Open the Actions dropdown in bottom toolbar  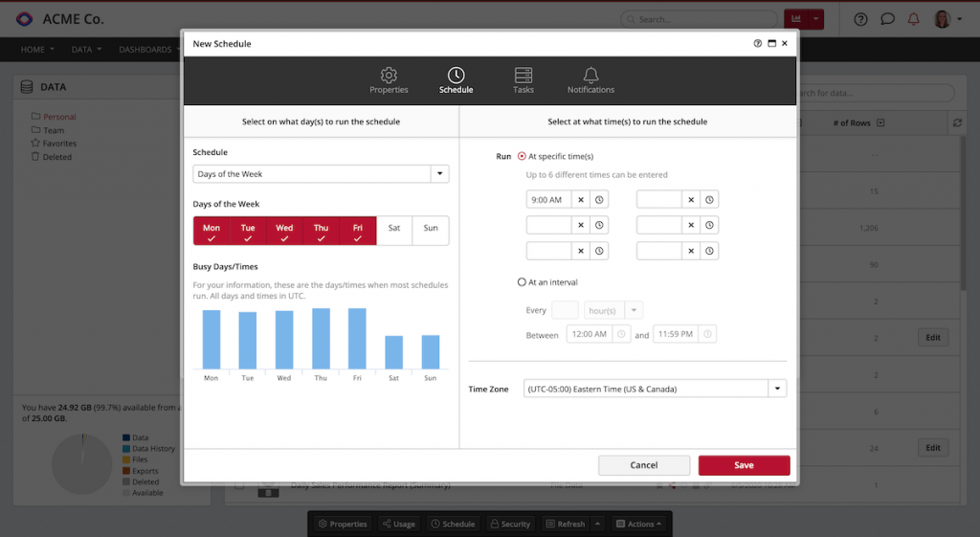click(639, 524)
